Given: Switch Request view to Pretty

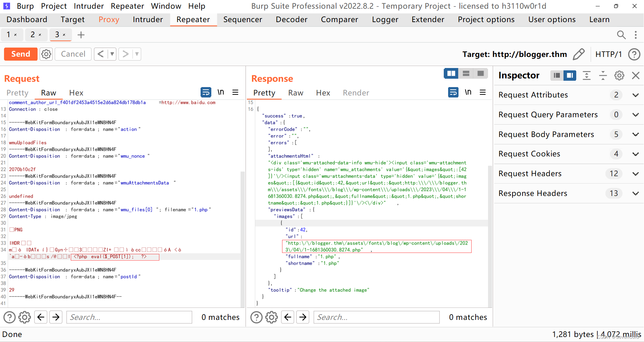Looking at the screenshot, I should [x=17, y=93].
